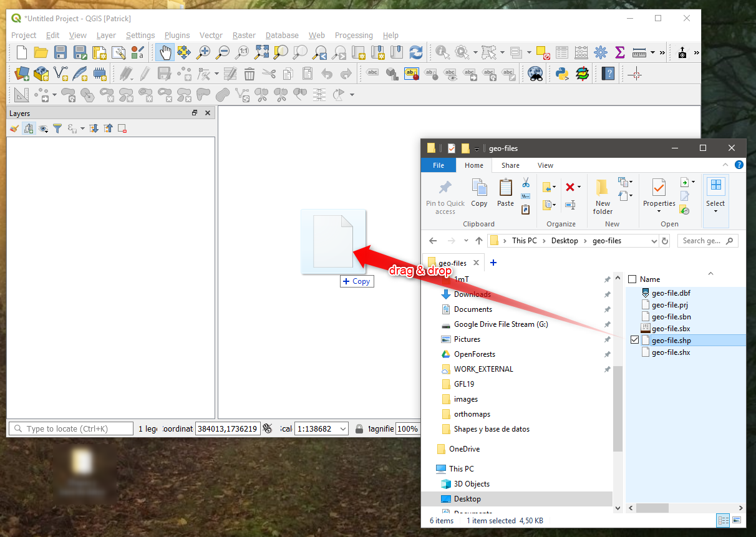756x537 pixels.
Task: Click the New folder button
Action: pyautogui.click(x=603, y=196)
